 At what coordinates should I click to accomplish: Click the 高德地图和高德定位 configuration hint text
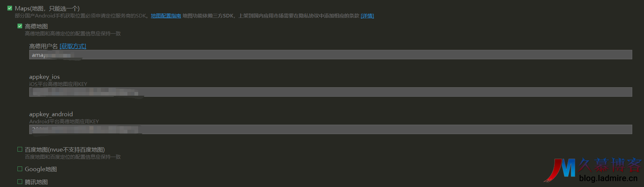(73, 34)
